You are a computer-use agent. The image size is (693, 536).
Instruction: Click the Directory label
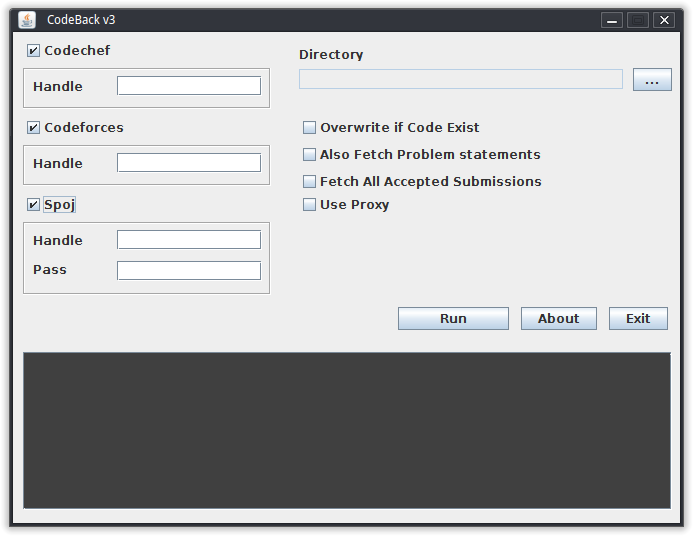tap(331, 55)
